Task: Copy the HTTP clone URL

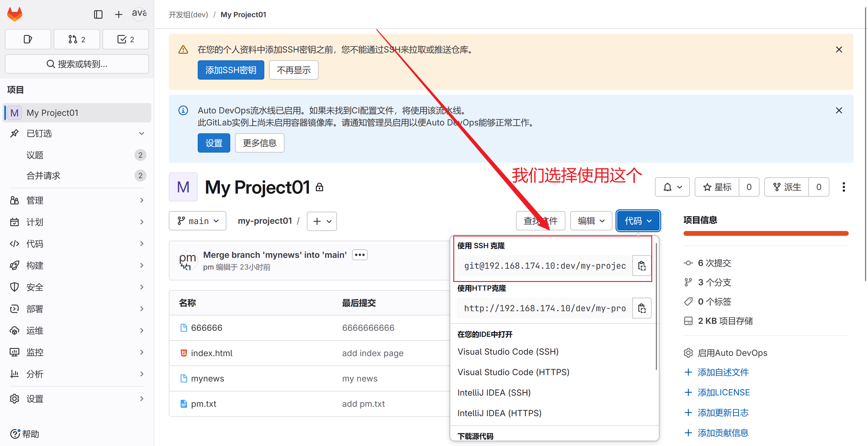Action: tap(642, 308)
